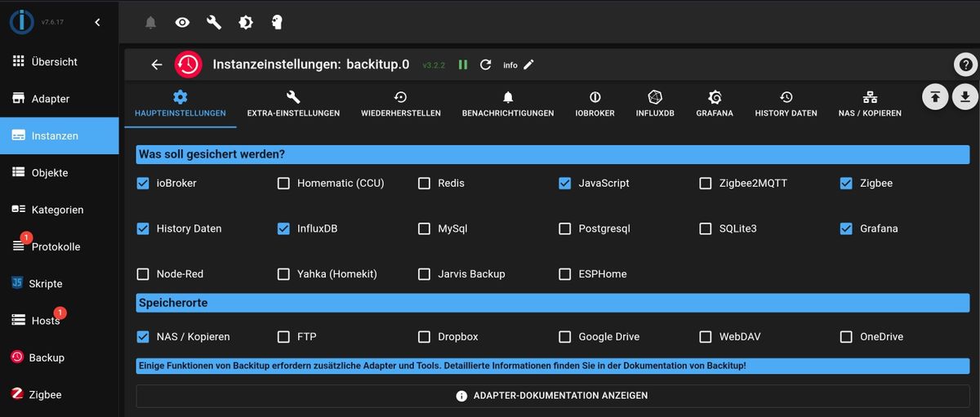Click Adapter-Dokumentation anzeigen button

552,396
